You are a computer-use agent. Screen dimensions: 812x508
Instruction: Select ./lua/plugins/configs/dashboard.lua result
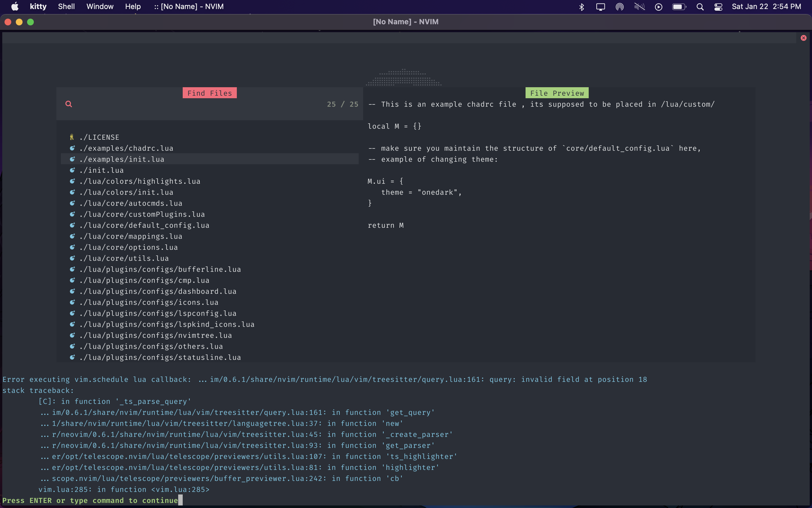click(x=209, y=291)
